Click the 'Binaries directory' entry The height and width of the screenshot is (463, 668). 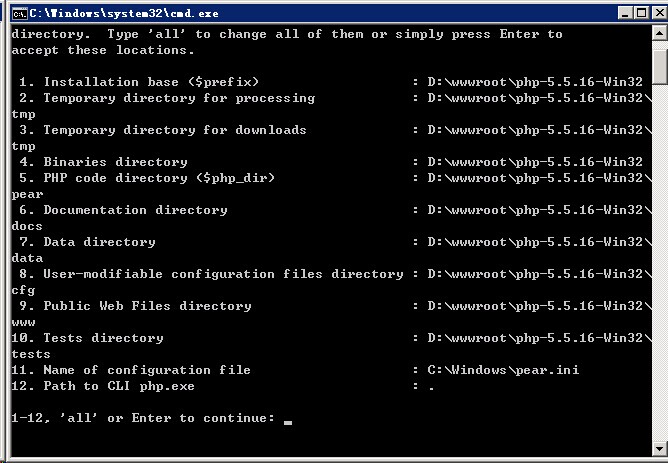(115, 162)
